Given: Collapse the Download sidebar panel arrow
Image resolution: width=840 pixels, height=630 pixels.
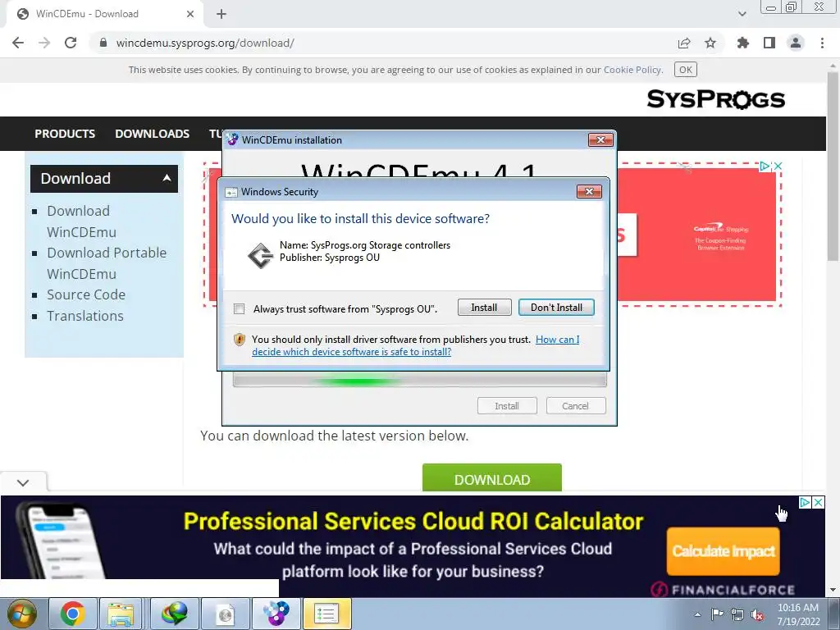Looking at the screenshot, I should [x=167, y=178].
